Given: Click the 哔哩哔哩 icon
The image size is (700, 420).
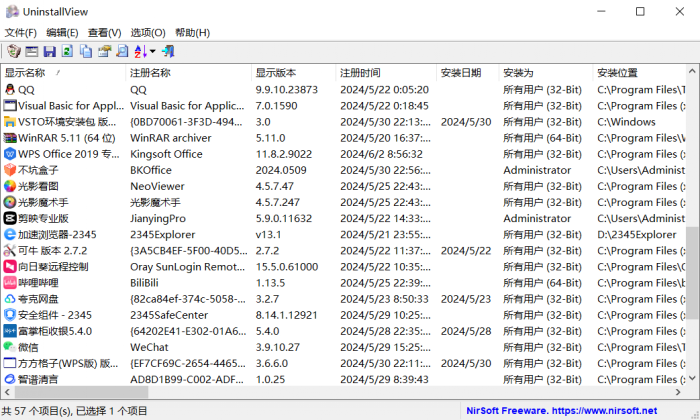Looking at the screenshot, I should [x=10, y=283].
